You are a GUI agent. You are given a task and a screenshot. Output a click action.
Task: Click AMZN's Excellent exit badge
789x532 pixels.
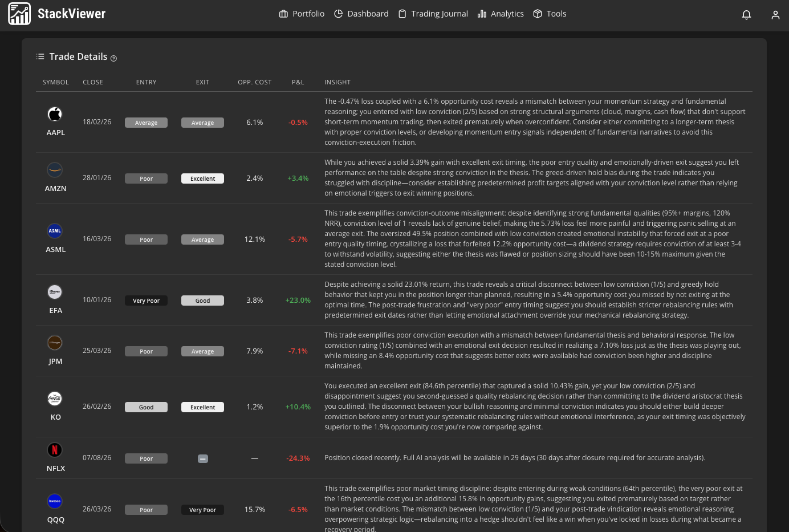(x=202, y=178)
